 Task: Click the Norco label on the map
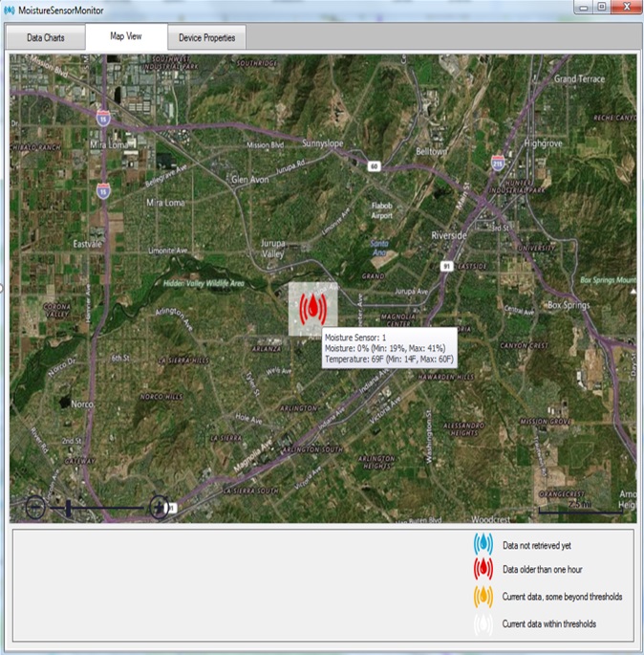point(82,404)
